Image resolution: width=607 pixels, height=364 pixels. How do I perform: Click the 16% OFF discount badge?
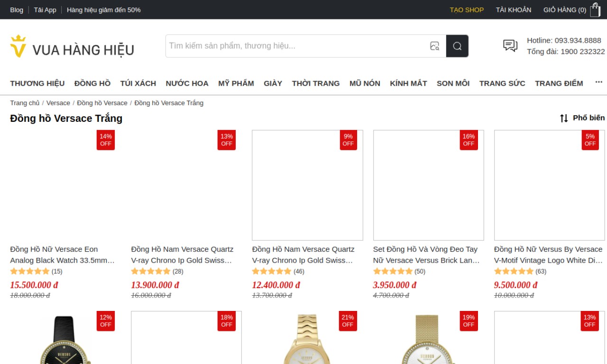pyautogui.click(x=469, y=140)
